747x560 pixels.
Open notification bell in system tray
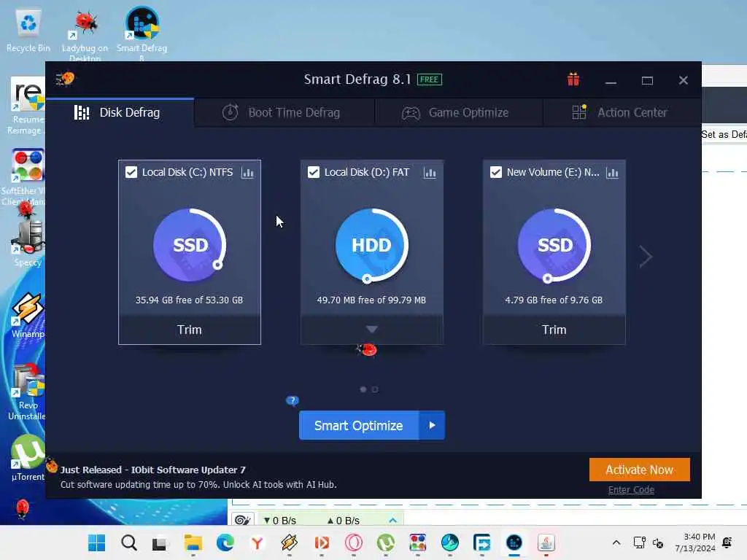727,542
